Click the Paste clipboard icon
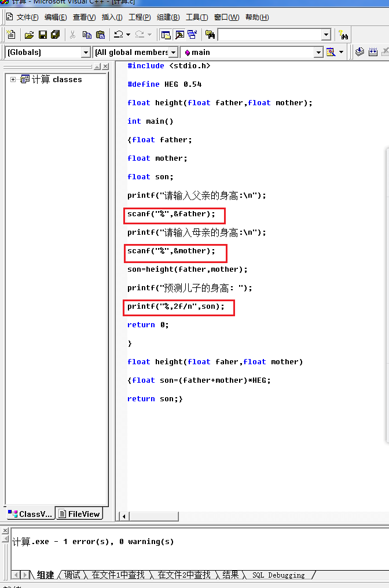Viewport: 389px width, 588px height. click(100, 35)
